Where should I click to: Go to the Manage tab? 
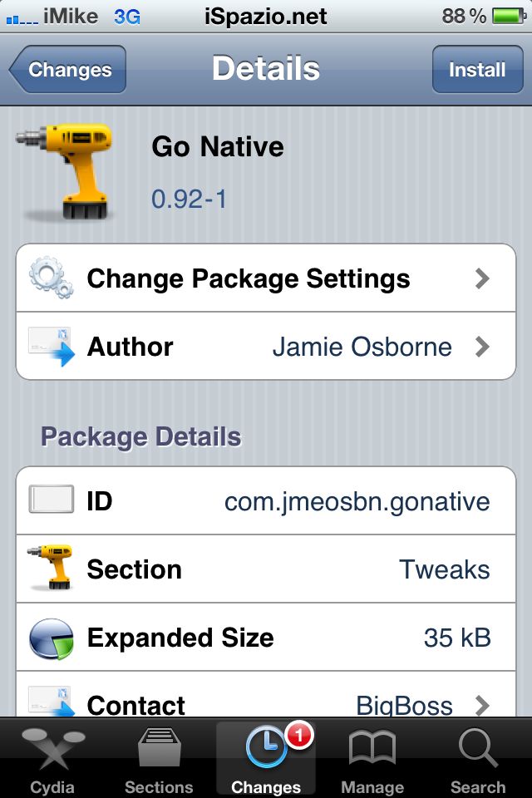[x=372, y=758]
